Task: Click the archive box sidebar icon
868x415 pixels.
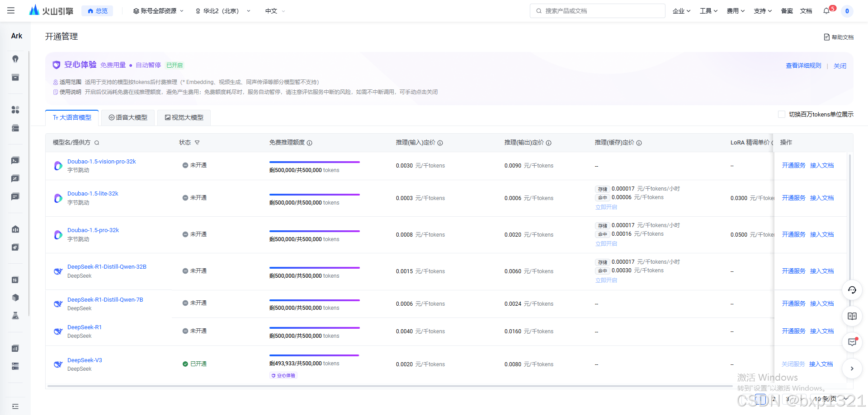Action: click(15, 77)
